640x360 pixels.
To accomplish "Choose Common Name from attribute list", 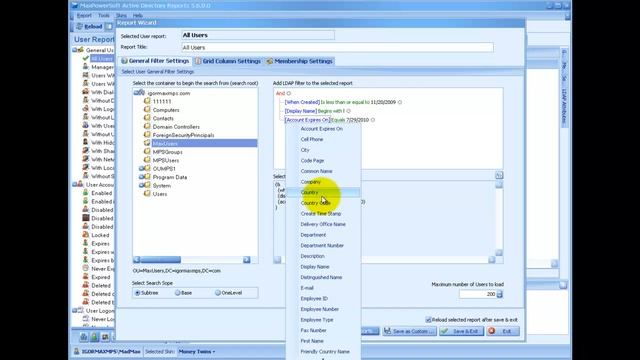I will coord(323,171).
